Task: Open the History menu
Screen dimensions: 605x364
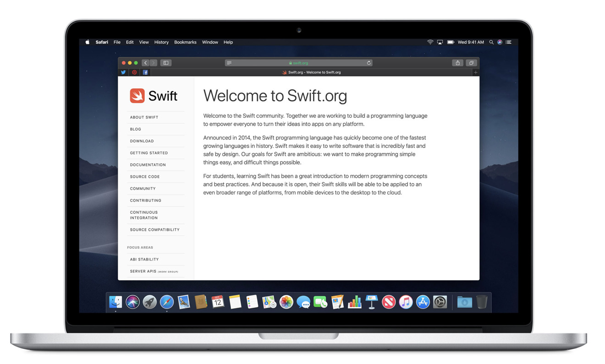Action: click(161, 42)
